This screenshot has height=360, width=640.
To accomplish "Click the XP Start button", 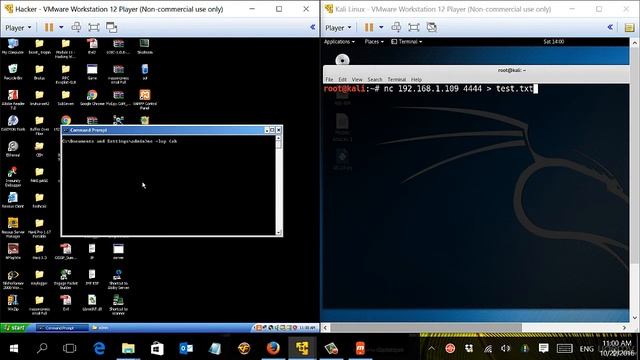I will [x=14, y=327].
